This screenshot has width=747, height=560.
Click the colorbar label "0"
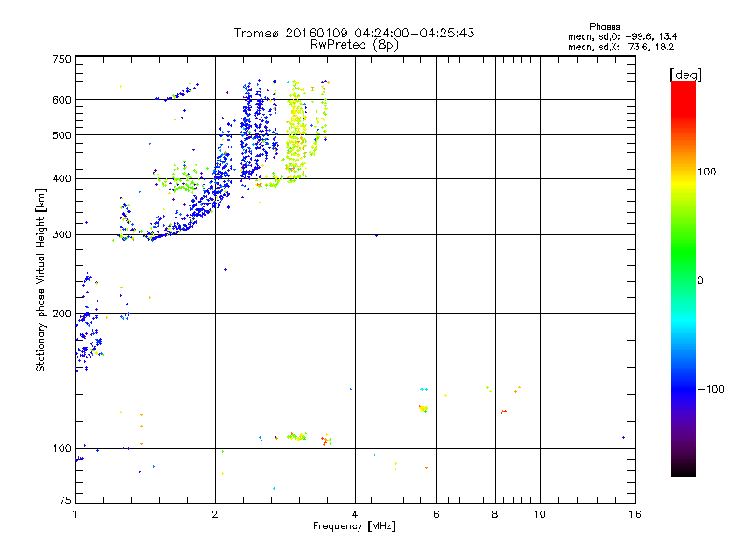point(700,281)
